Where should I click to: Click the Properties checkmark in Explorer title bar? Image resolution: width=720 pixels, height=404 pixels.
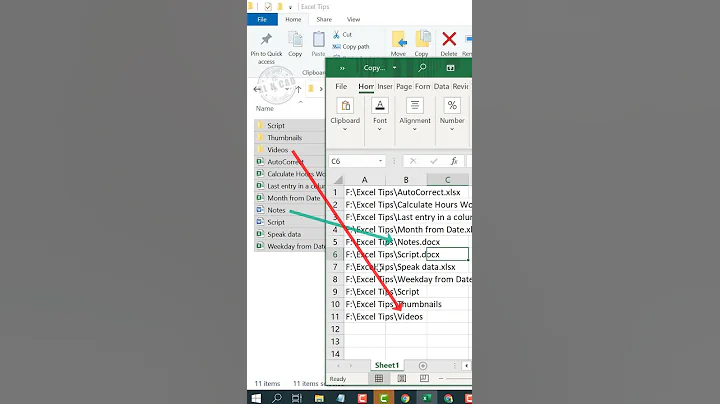click(x=268, y=6)
